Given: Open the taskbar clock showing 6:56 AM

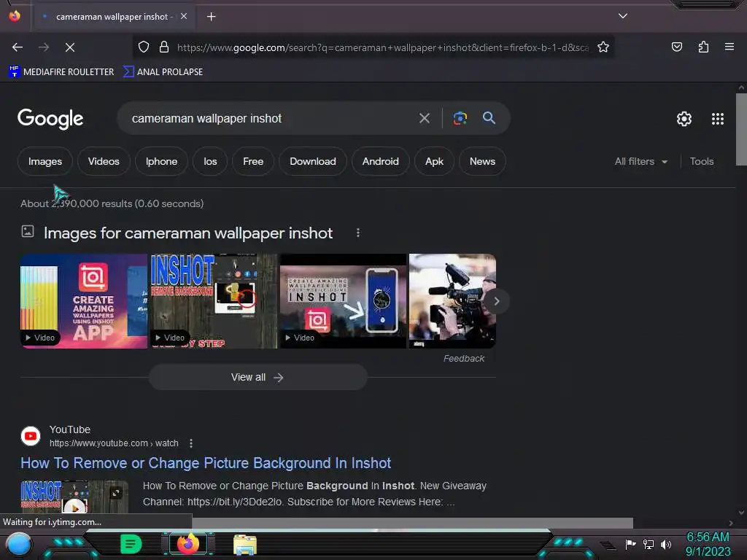Looking at the screenshot, I should click(708, 544).
